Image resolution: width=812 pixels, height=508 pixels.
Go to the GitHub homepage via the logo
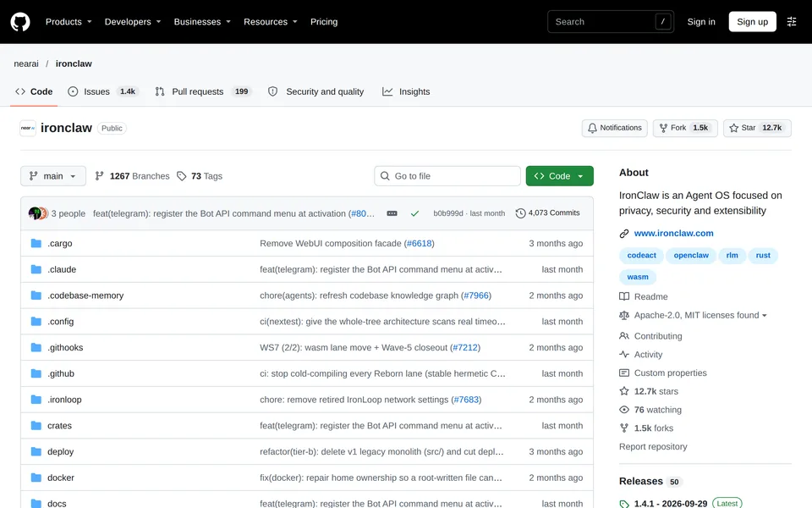(x=20, y=22)
